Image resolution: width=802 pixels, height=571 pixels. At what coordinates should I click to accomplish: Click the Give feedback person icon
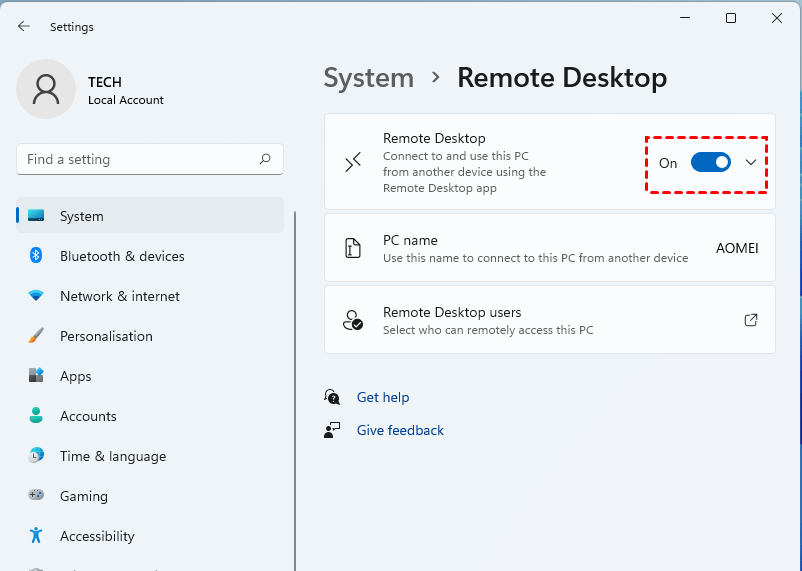[x=332, y=430]
